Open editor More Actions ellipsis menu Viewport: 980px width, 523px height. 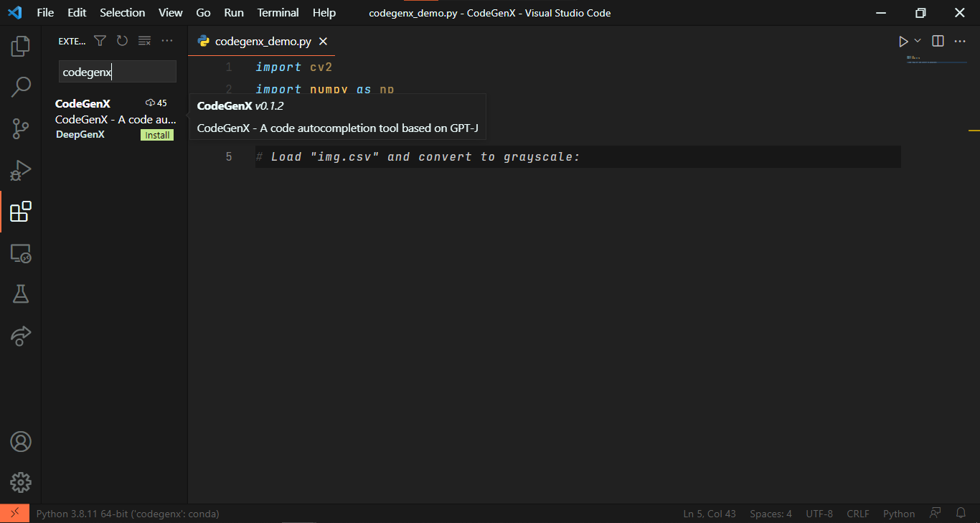(960, 41)
